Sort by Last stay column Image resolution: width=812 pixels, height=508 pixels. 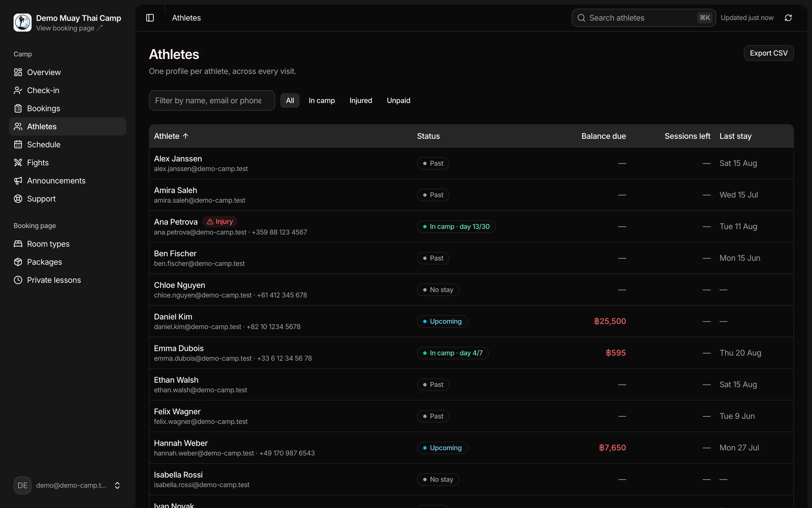[x=736, y=136]
